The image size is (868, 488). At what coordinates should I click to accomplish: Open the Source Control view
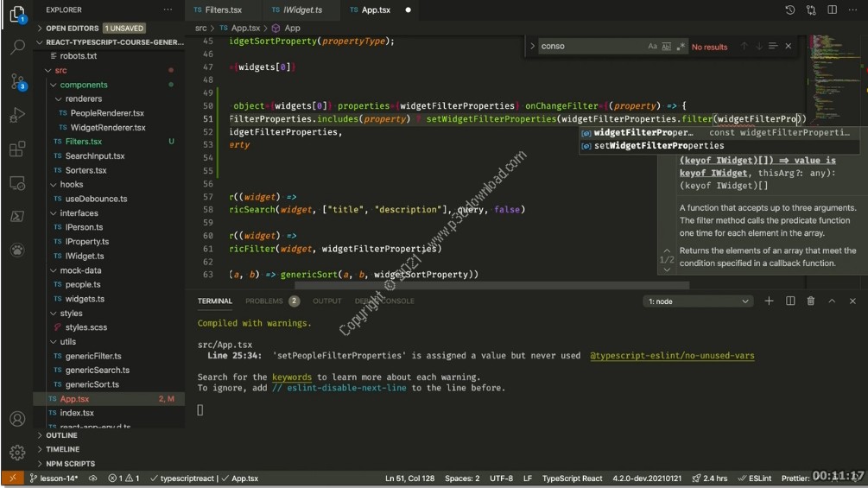click(x=18, y=82)
